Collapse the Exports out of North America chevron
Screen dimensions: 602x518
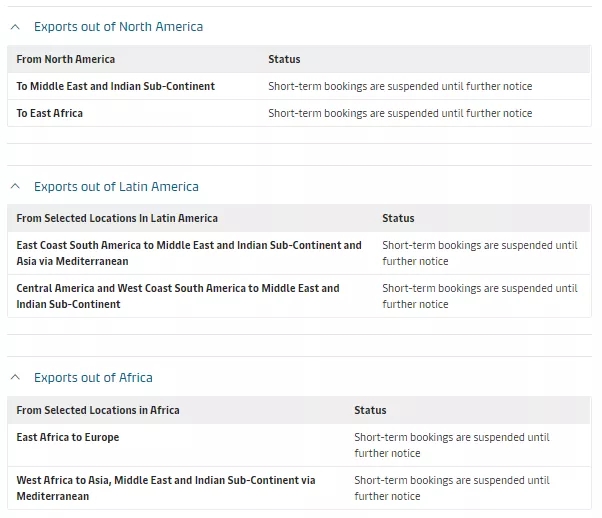(x=16, y=27)
